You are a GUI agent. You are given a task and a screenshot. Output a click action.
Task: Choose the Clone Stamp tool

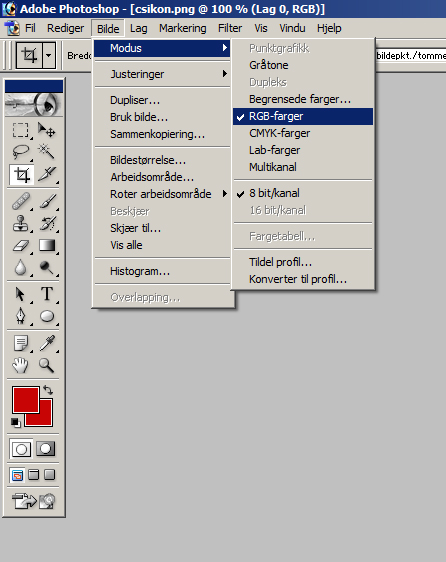click(21, 223)
